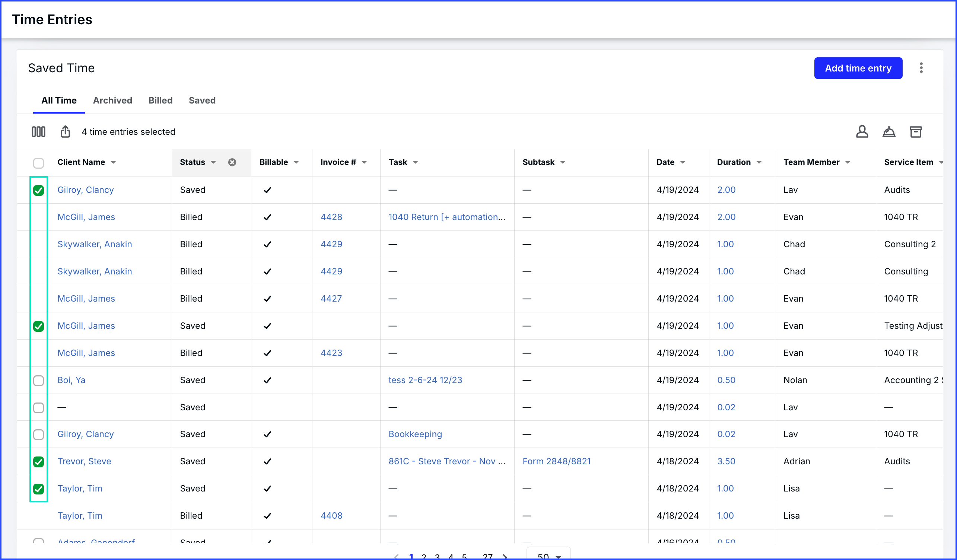
Task: Go to the next page arrow
Action: click(505, 557)
